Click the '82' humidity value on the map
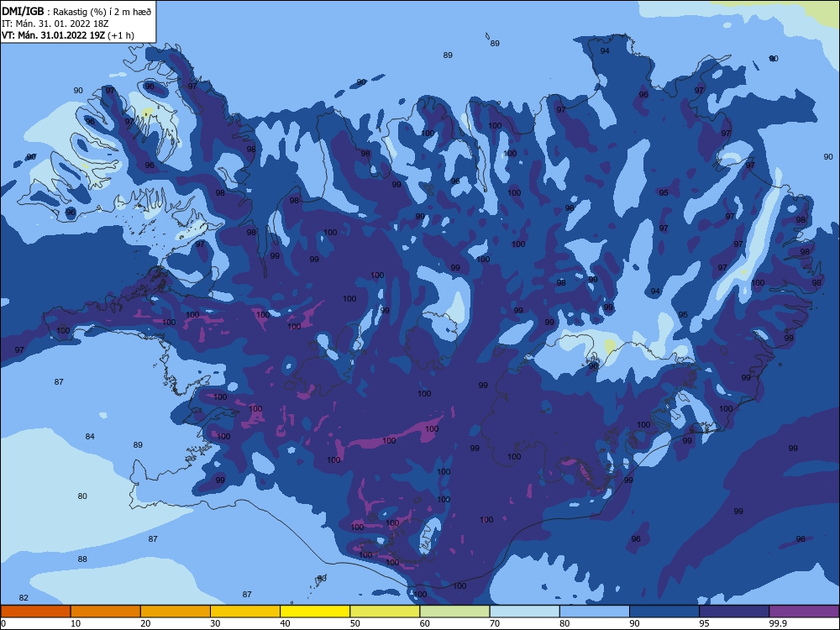The height and width of the screenshot is (630, 840). [24, 598]
